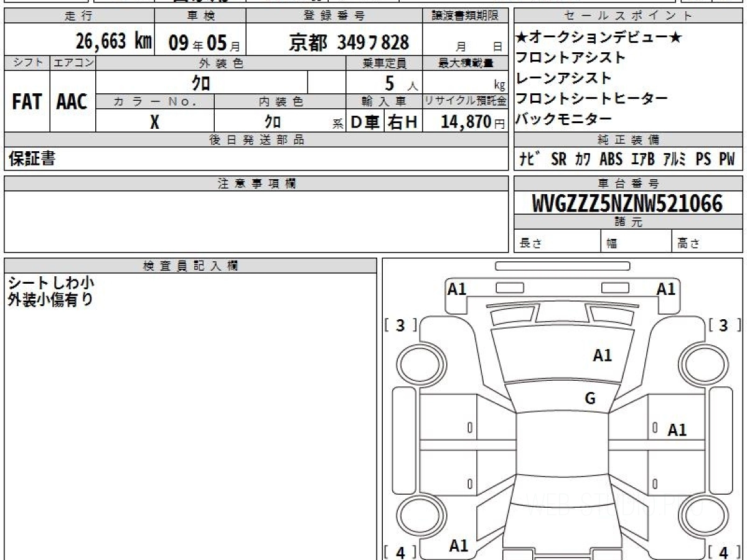The image size is (747, 560).
Task: Select the エアコン header
Action: pos(72,63)
